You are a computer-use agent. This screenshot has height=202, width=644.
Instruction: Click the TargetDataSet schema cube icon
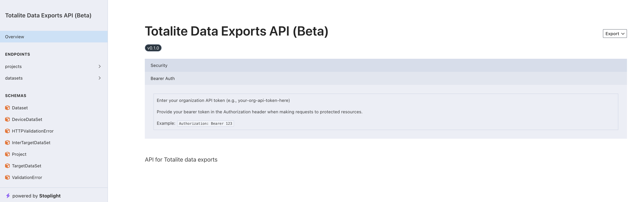click(7, 166)
